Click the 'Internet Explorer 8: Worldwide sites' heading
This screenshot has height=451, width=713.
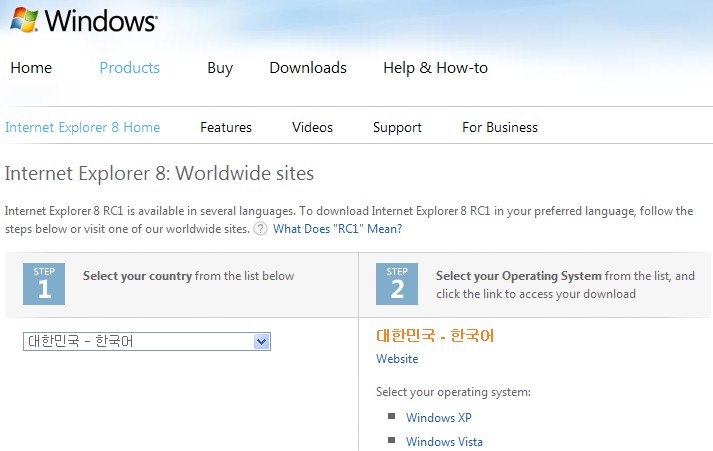159,173
